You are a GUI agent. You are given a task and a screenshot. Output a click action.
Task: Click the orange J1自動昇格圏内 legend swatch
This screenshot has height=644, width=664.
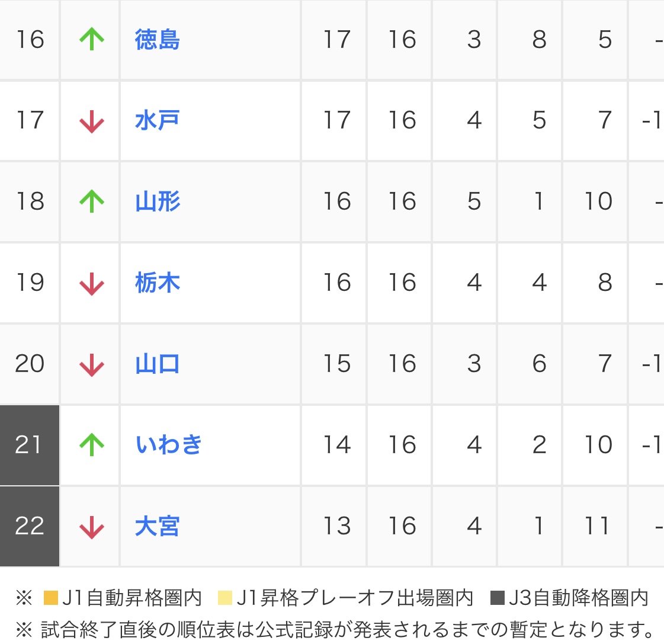pyautogui.click(x=51, y=598)
